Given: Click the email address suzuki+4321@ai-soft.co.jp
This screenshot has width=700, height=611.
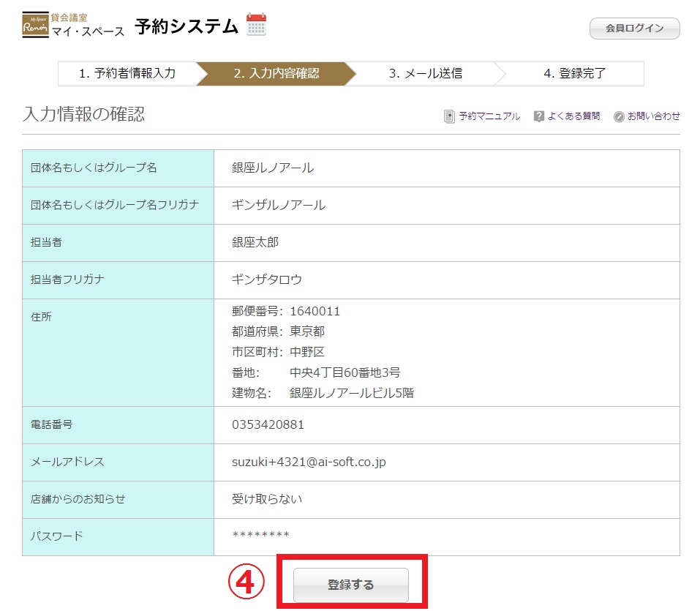Looking at the screenshot, I should pyautogui.click(x=309, y=462).
